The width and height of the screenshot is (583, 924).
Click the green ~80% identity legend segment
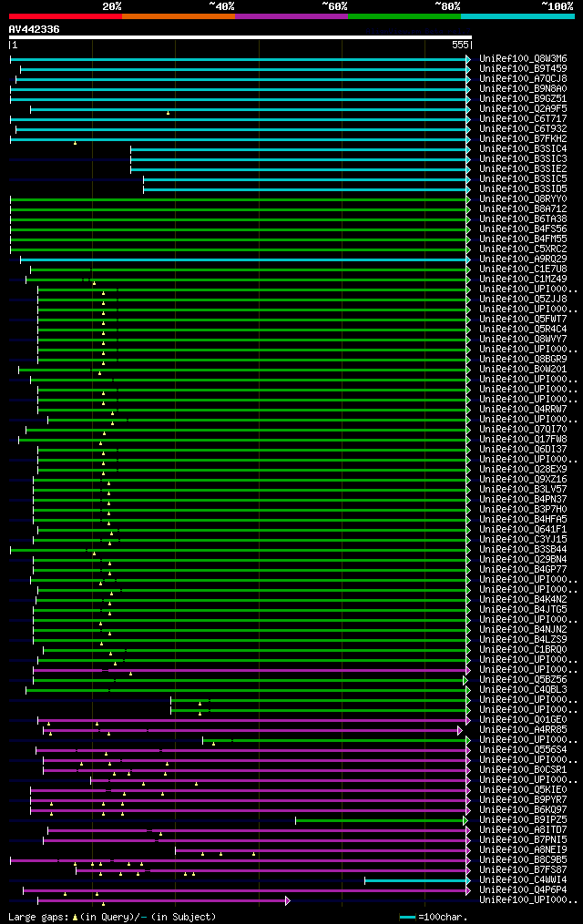pyautogui.click(x=405, y=16)
